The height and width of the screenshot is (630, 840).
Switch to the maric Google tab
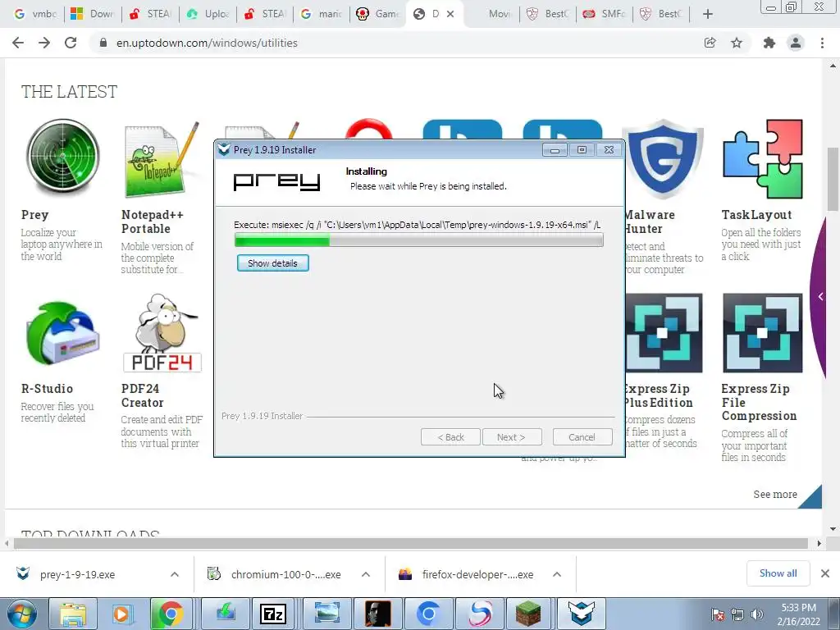tap(322, 14)
